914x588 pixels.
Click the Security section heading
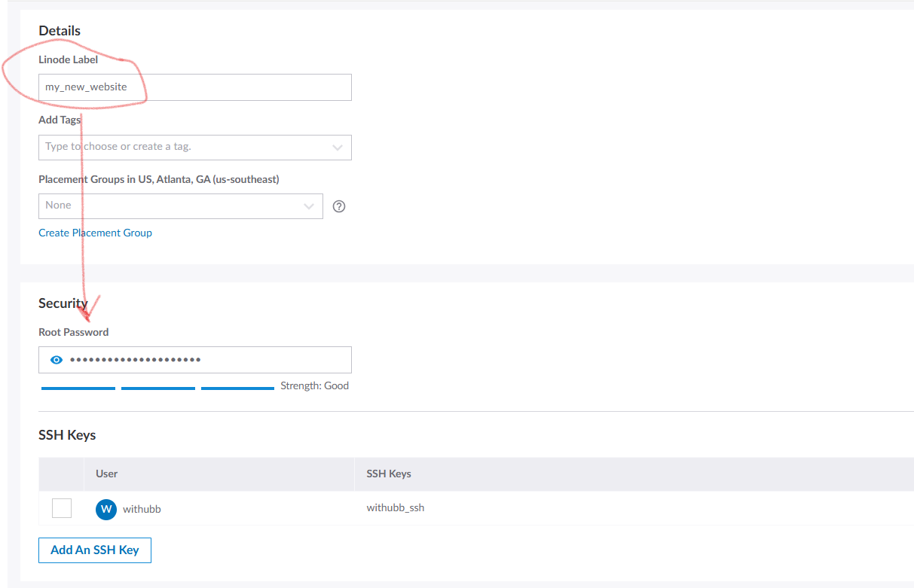pyautogui.click(x=63, y=303)
